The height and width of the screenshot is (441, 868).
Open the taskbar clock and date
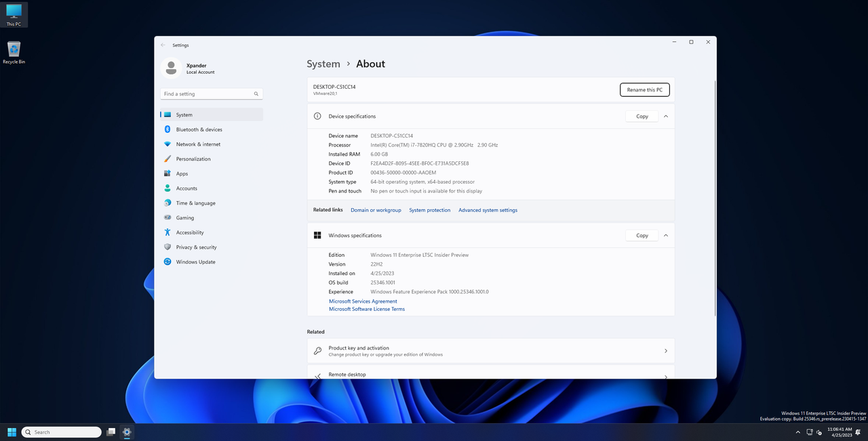(x=839, y=432)
